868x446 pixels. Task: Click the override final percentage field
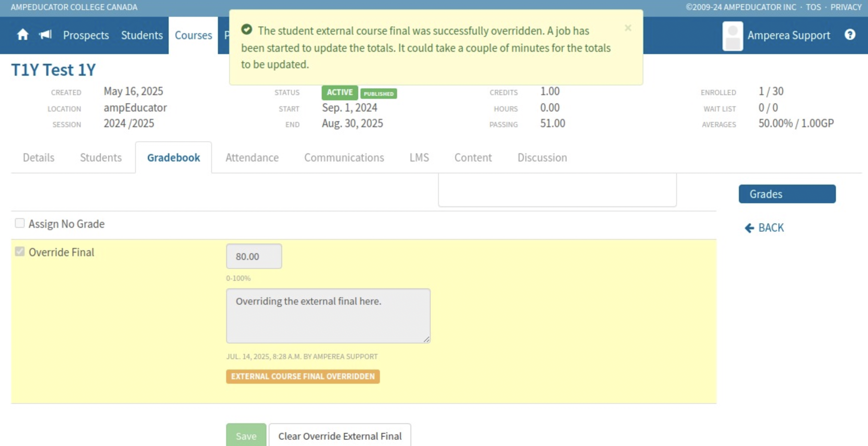(254, 257)
